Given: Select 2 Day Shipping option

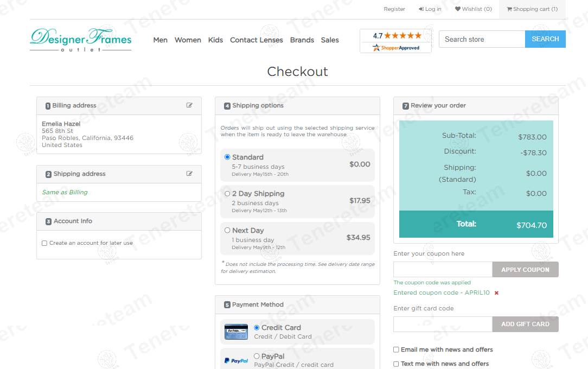Looking at the screenshot, I should (x=227, y=194).
